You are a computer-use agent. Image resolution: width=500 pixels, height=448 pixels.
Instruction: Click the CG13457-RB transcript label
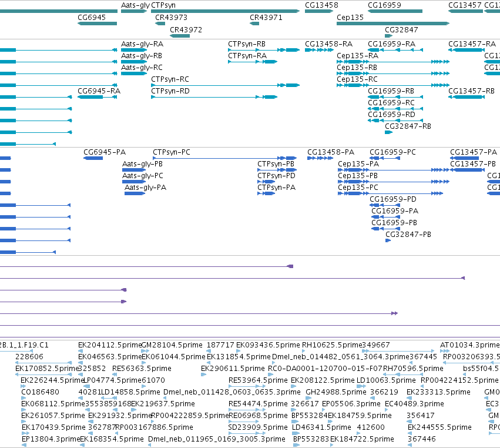[x=471, y=91]
